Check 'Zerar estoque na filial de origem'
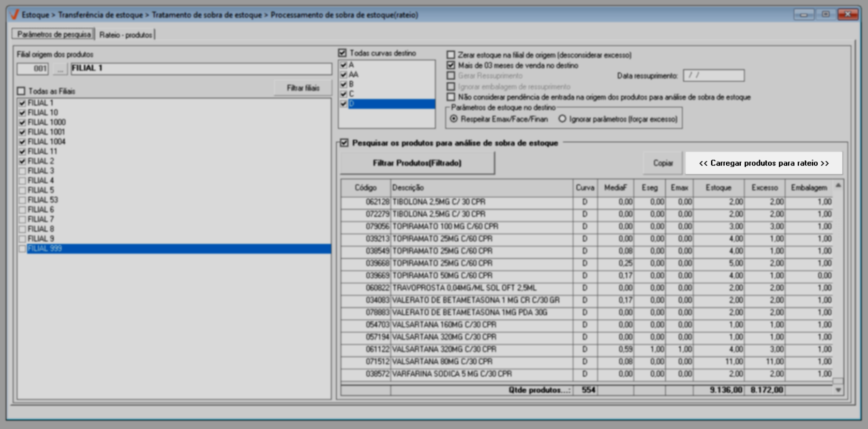Screen dimensions: 868x429 point(451,55)
